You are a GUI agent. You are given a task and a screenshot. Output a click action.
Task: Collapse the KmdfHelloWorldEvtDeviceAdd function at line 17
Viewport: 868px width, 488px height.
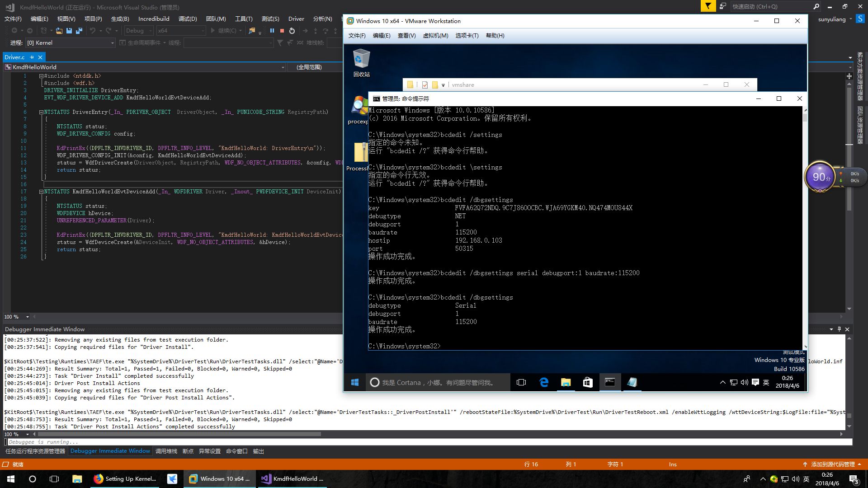click(41, 192)
